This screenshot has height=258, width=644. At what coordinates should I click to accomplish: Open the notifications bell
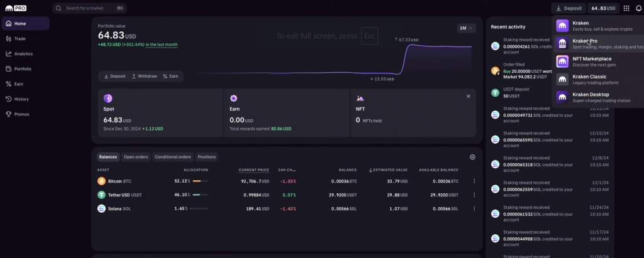[x=639, y=8]
